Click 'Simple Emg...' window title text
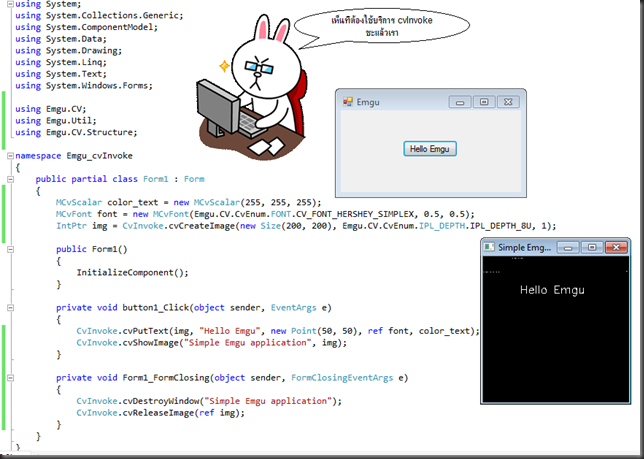The width and height of the screenshot is (644, 459). (524, 248)
